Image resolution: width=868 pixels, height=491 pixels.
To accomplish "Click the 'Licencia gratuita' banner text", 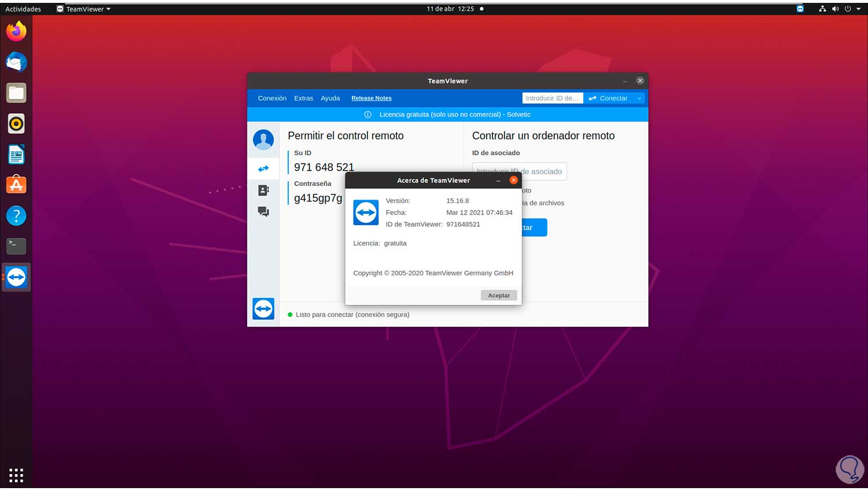I will [455, 115].
